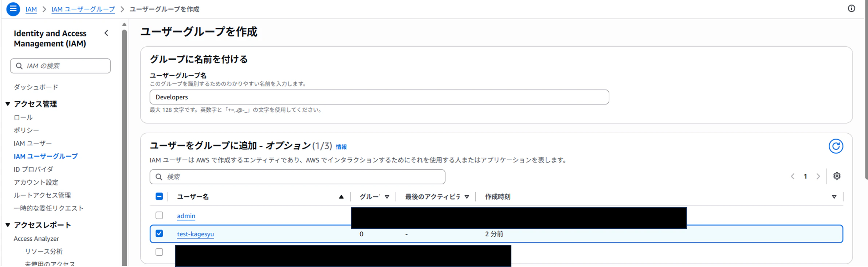Click the ユーザー名 column header
This screenshot has width=868, height=267.
[x=193, y=197]
